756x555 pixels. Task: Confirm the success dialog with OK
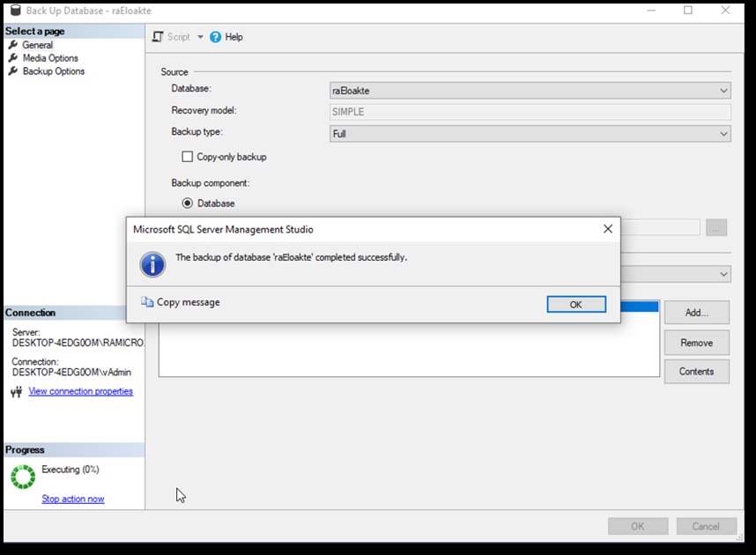coord(576,304)
